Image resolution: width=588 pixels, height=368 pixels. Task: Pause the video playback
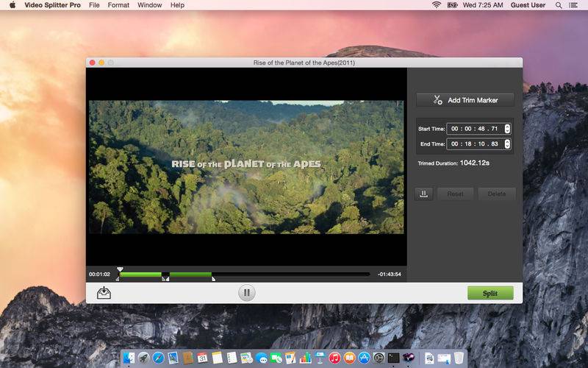pyautogui.click(x=246, y=292)
